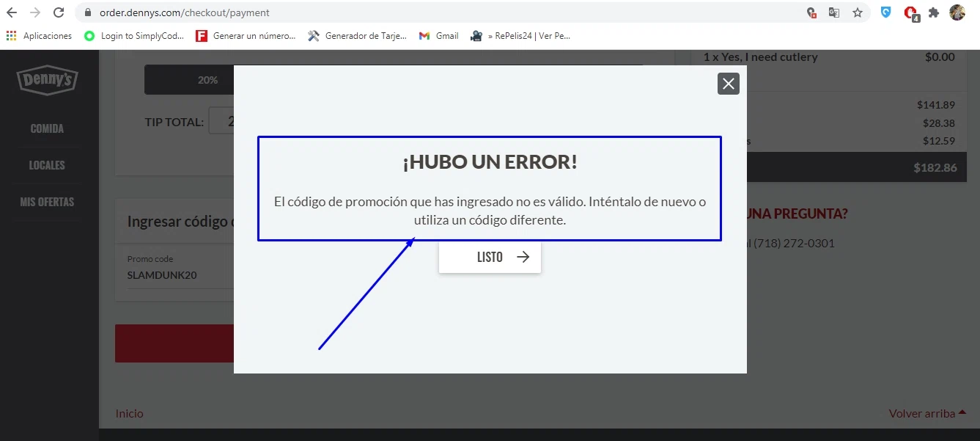Open the COMIDA menu item
Image resolution: width=980 pixels, height=441 pixels.
point(47,128)
